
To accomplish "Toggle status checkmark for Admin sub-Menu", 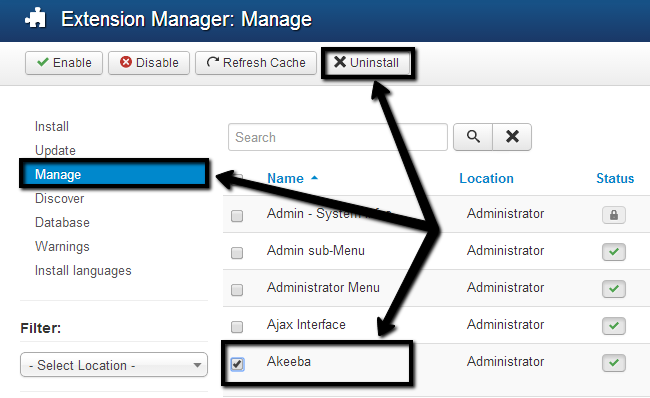I will 614,252.
